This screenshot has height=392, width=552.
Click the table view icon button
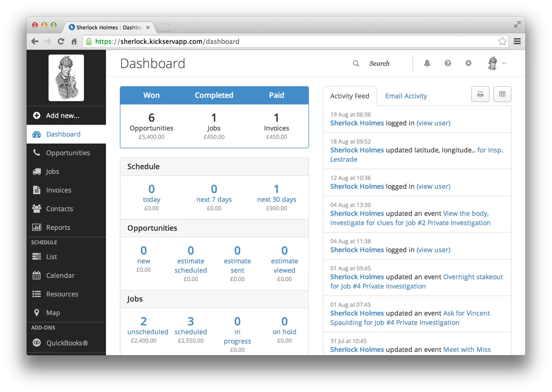pos(502,94)
